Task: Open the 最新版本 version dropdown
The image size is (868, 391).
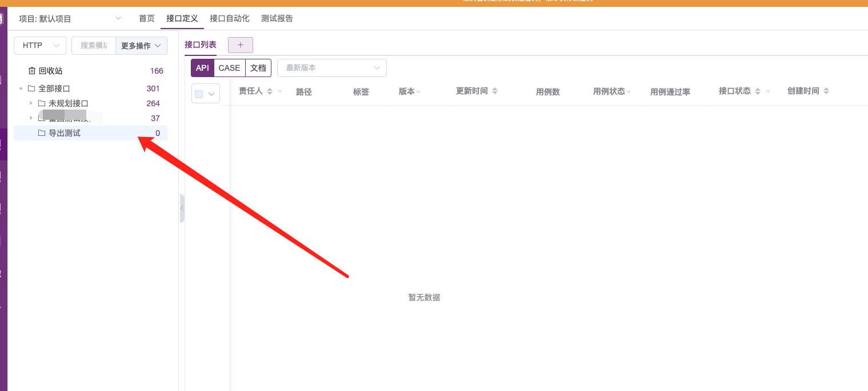Action: pos(332,68)
